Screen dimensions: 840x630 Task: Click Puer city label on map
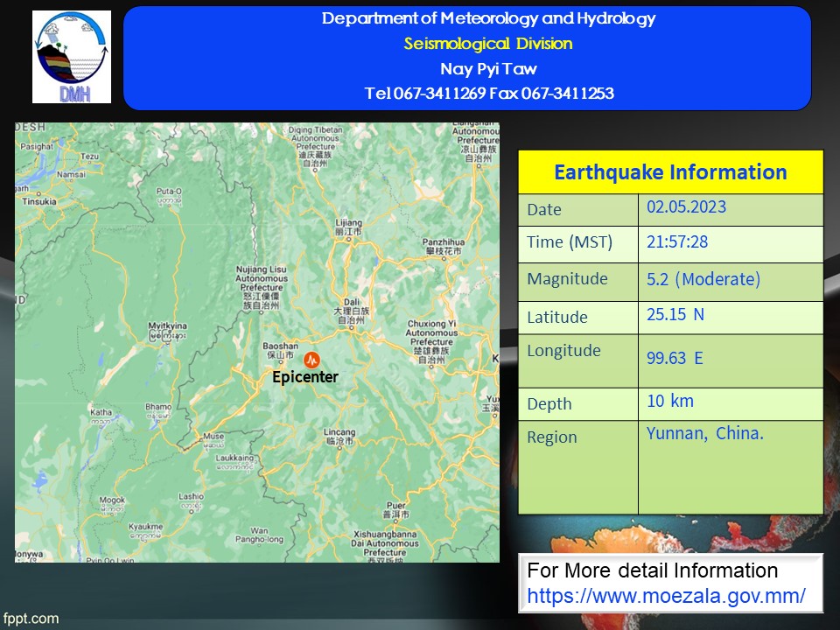(x=396, y=509)
